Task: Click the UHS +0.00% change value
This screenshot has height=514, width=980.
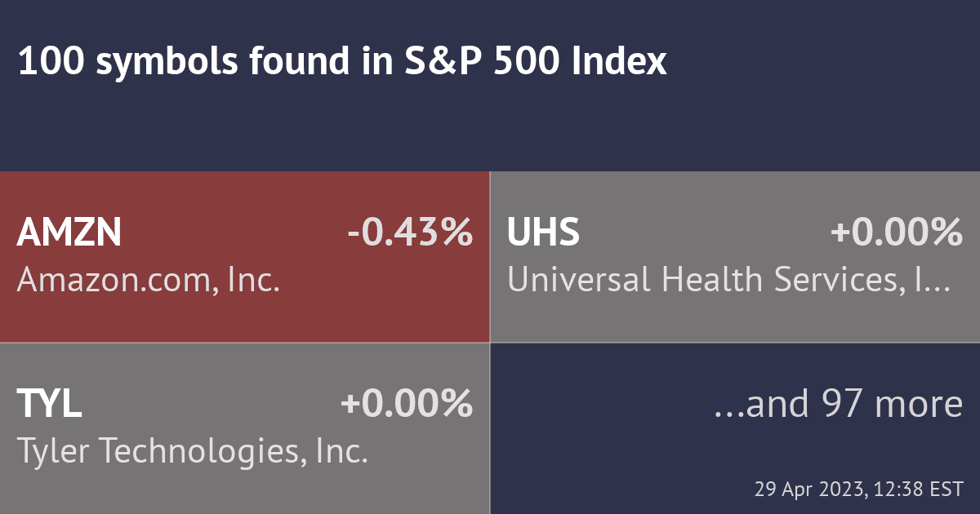Action: click(x=896, y=233)
